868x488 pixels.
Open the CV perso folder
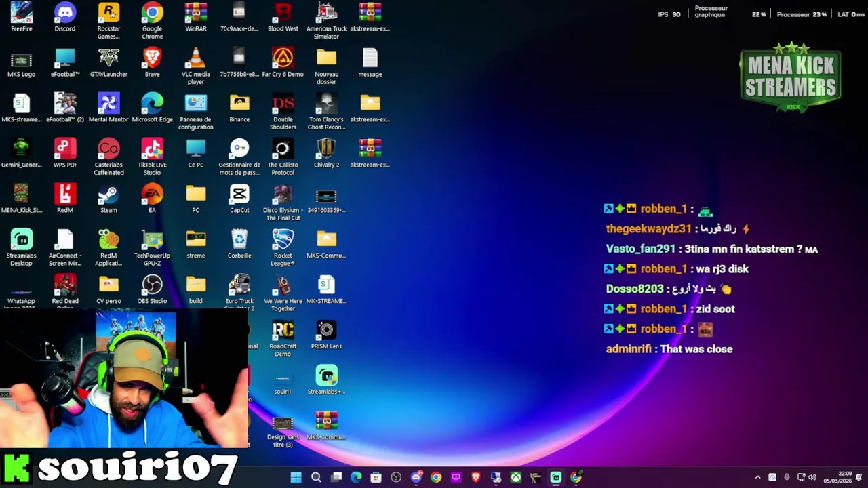[x=108, y=289]
